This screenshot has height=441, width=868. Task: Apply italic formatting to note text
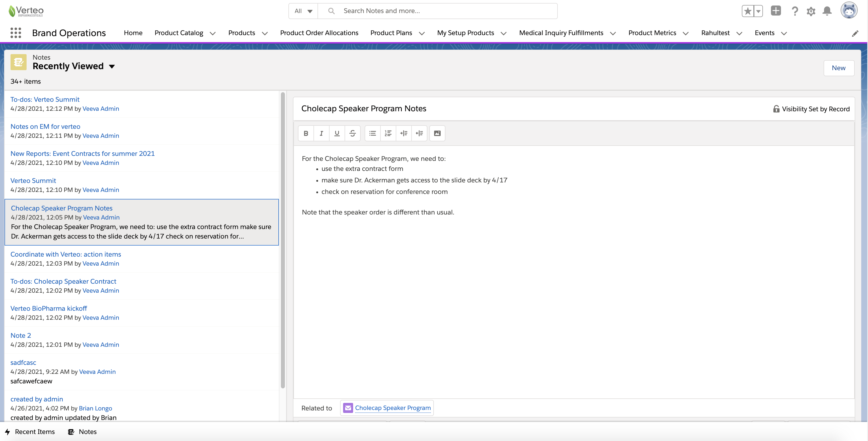pyautogui.click(x=321, y=133)
